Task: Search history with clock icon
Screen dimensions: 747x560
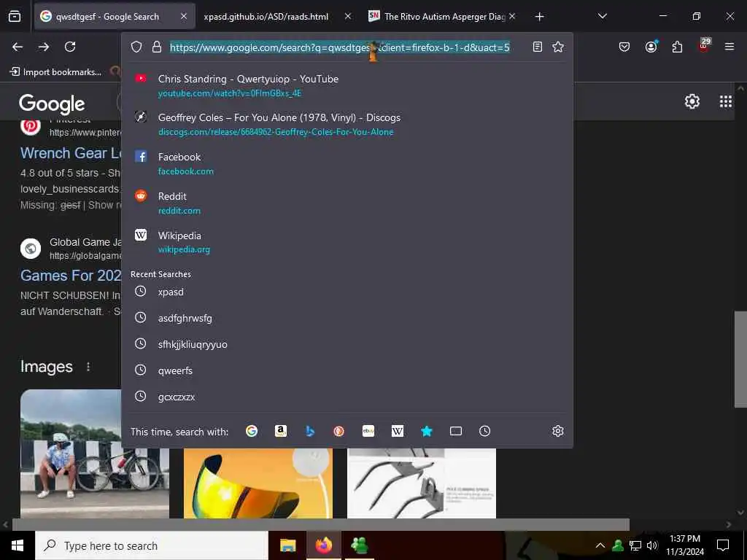Action: (x=484, y=431)
